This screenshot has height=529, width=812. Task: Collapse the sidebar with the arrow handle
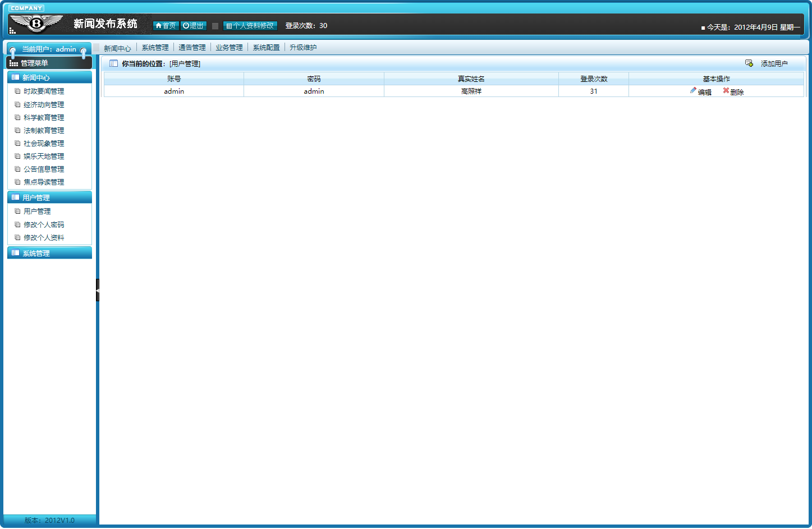tap(98, 290)
